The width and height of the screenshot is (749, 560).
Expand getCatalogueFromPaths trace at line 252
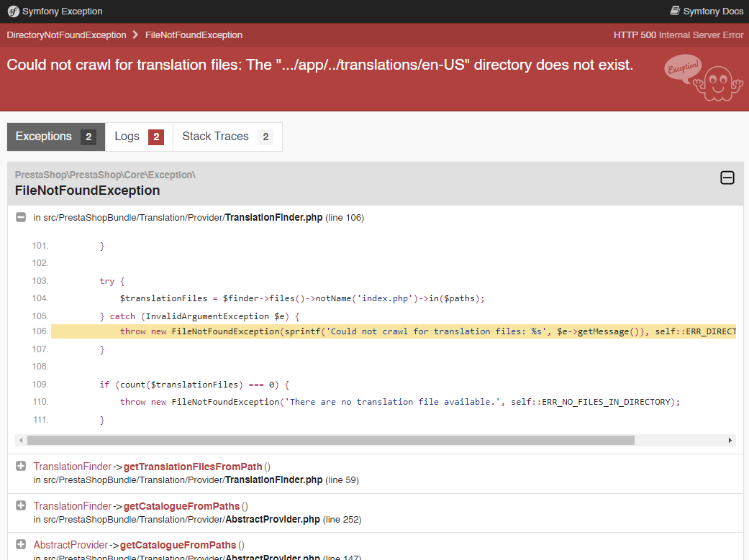click(21, 505)
